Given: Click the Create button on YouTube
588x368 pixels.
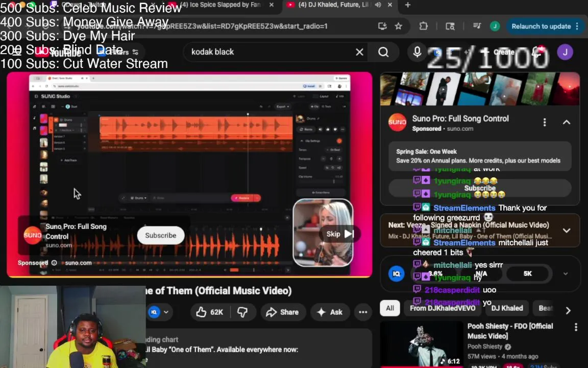Looking at the screenshot, I should click(499, 52).
